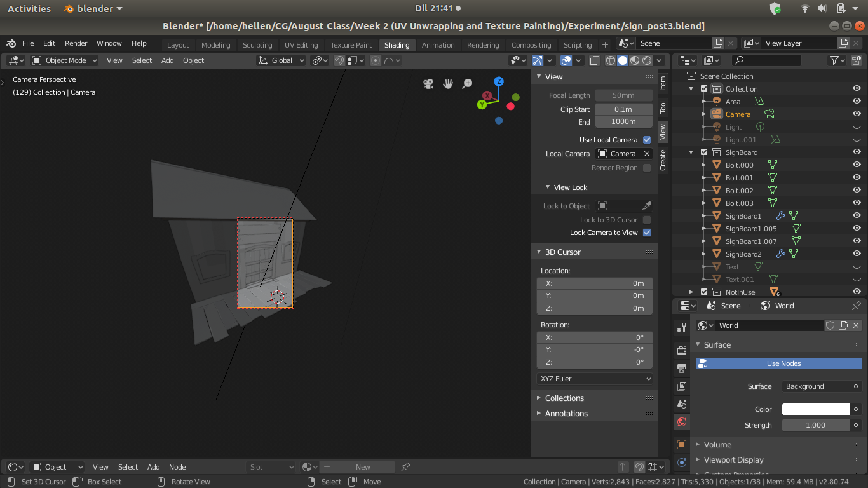Toggle proportional editing icon
This screenshot has width=868, height=488.
click(376, 60)
